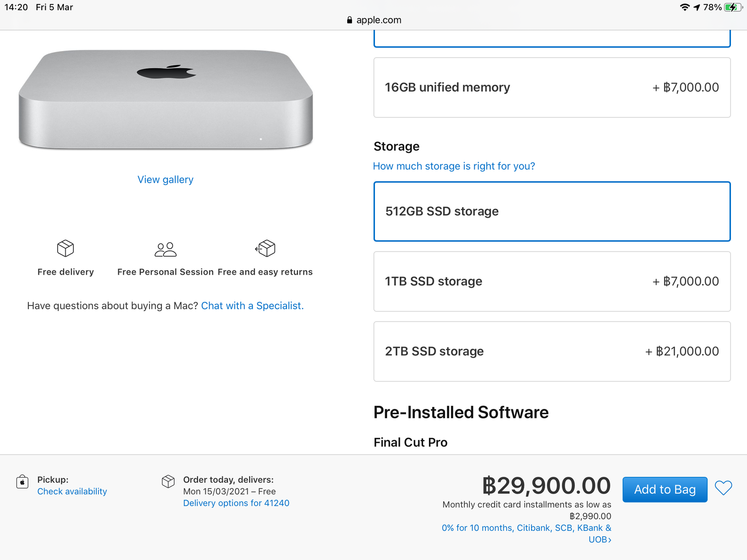Screen dimensions: 747x560
Task: Tap the Wi-Fi icon in status bar
Action: pos(685,7)
